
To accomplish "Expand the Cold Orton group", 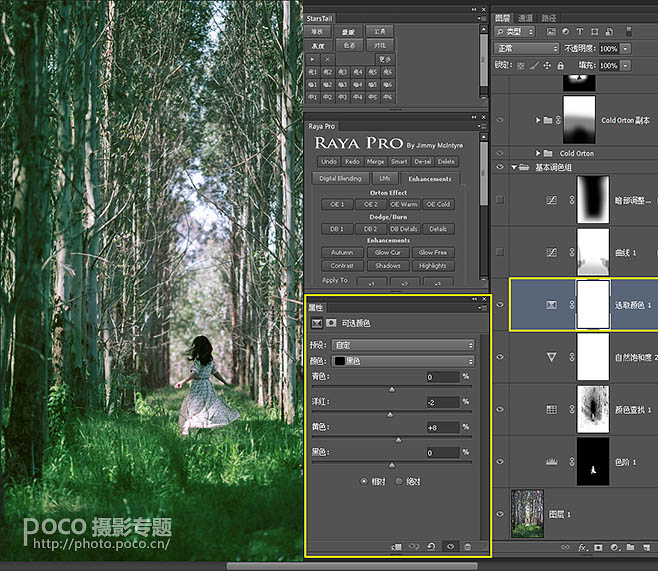I will [538, 153].
